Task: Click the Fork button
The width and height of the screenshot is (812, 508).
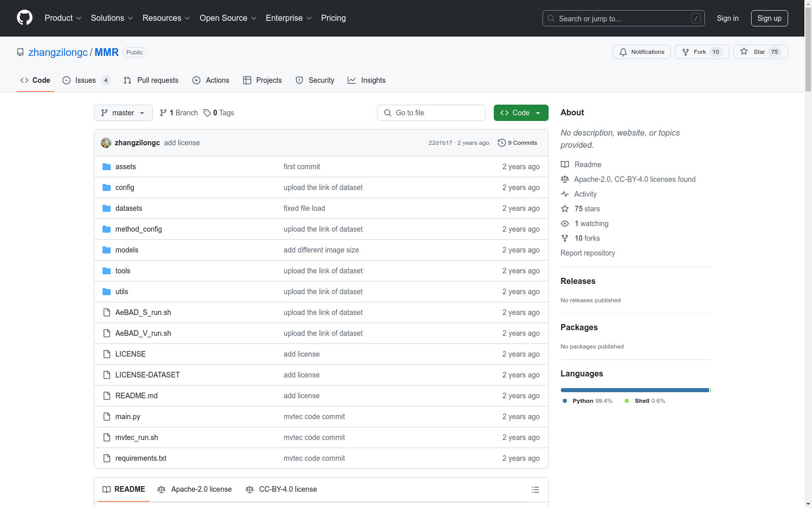Action: pyautogui.click(x=702, y=52)
